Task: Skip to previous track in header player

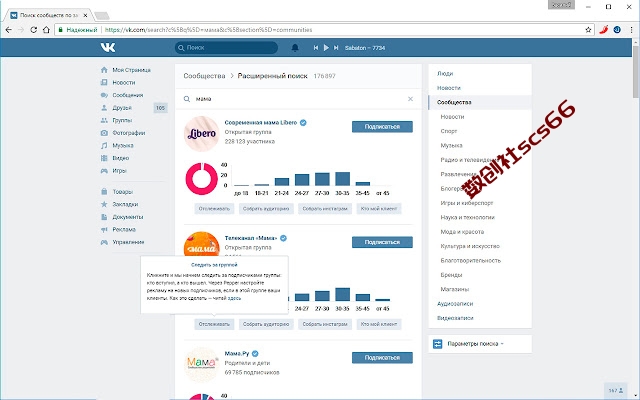Action: click(316, 48)
